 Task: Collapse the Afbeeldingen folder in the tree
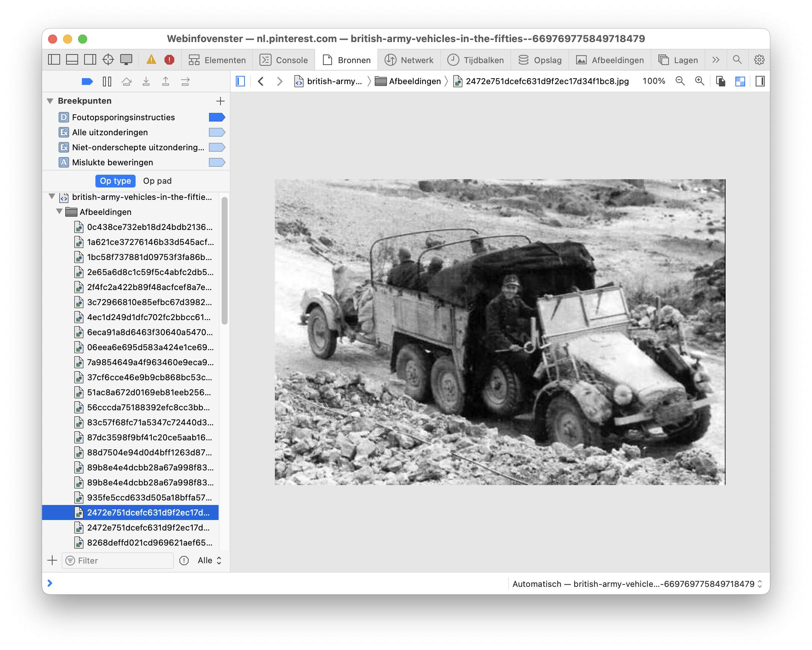pos(59,212)
